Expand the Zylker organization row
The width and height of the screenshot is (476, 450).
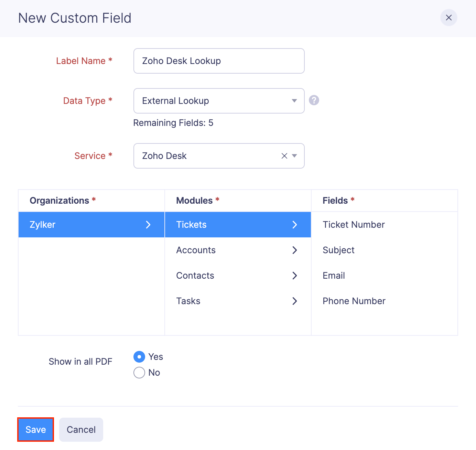[148, 225]
